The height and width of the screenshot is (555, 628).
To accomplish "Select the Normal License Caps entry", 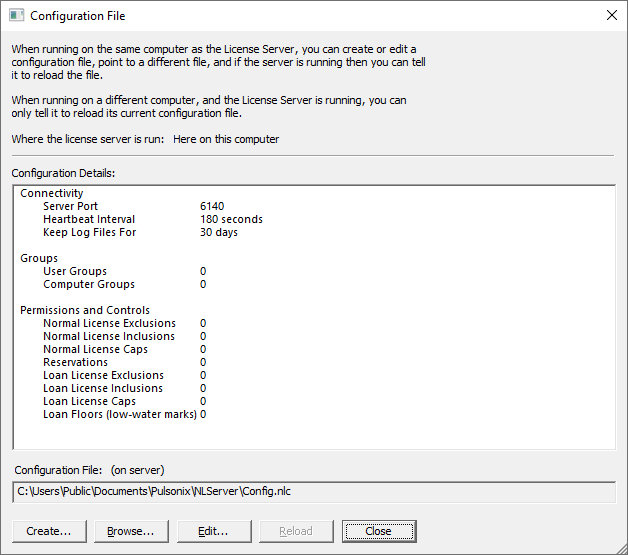I will 95,349.
